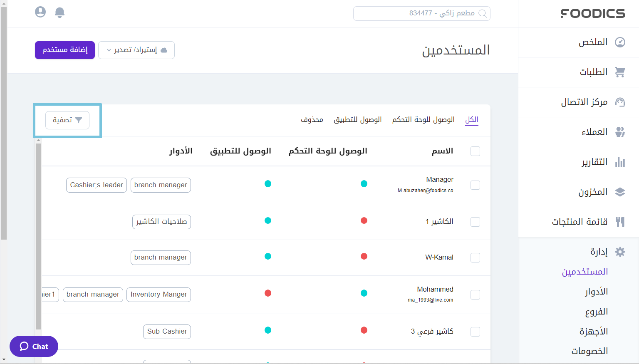This screenshot has width=639, height=364.
Task: Open the الملخص (Summary) dashboard icon
Action: [x=620, y=42]
